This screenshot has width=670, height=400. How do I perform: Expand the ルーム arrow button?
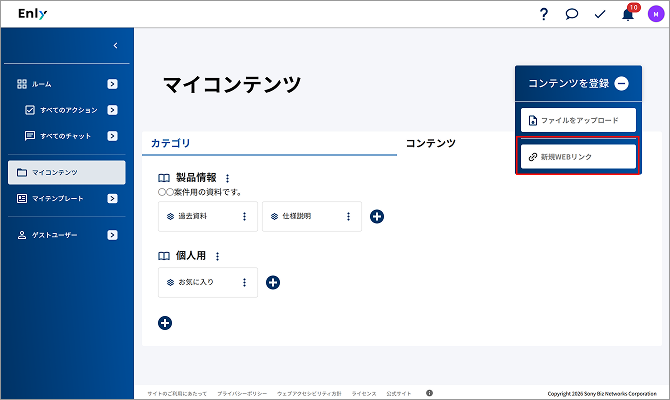pyautogui.click(x=112, y=84)
